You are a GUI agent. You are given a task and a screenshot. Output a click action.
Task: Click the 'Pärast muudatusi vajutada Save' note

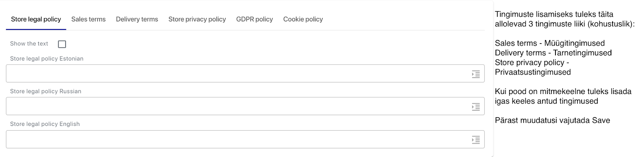click(x=553, y=120)
